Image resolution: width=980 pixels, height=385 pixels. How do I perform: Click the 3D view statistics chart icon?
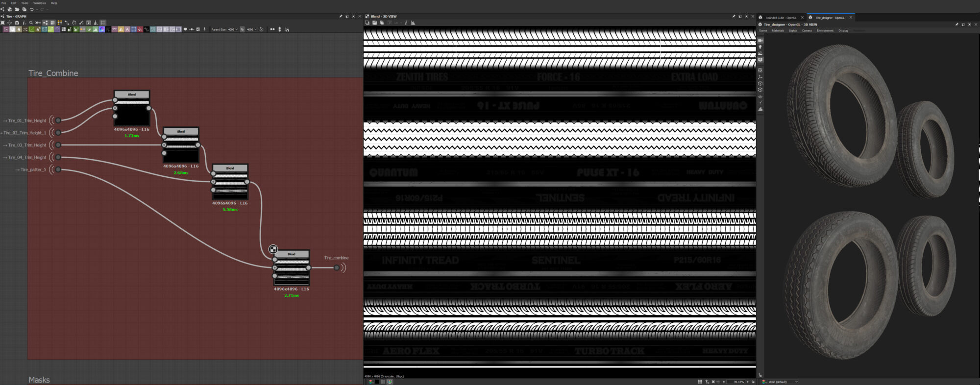pos(760,109)
